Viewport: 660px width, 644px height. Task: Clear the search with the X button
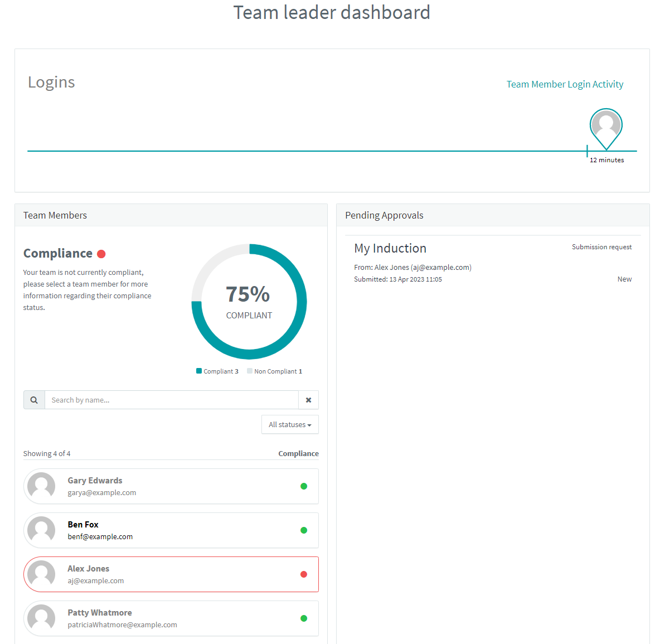308,400
